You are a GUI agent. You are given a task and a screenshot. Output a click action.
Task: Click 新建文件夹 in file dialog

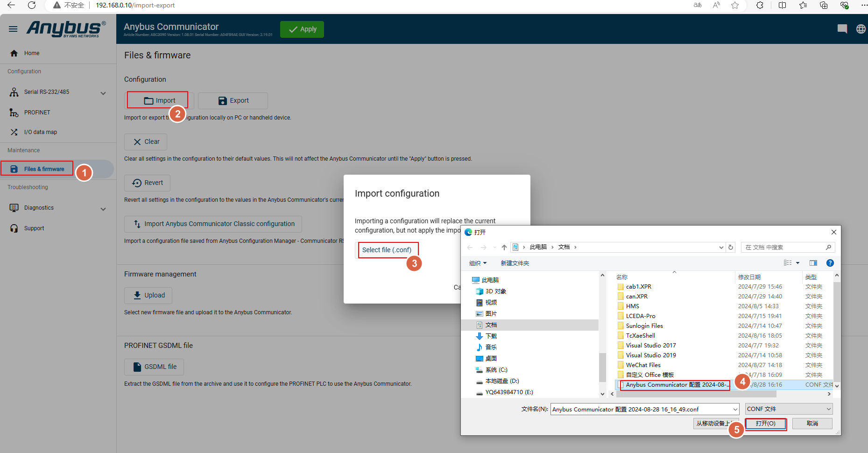(515, 263)
